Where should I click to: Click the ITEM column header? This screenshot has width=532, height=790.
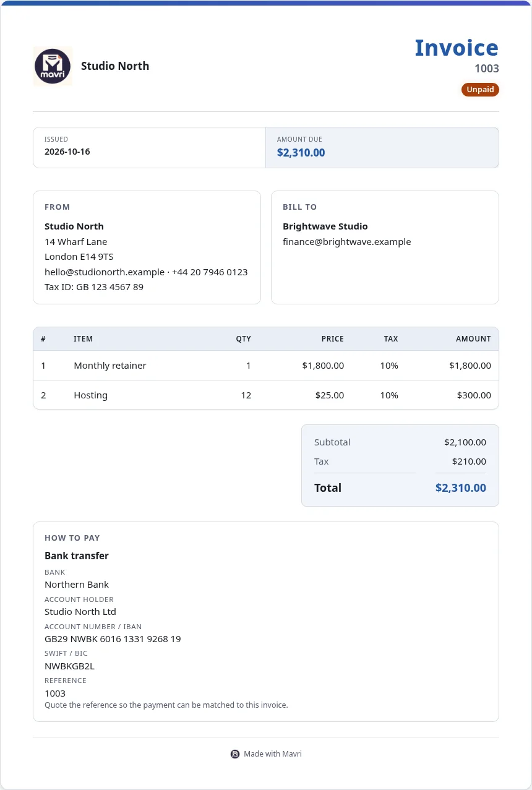(83, 339)
